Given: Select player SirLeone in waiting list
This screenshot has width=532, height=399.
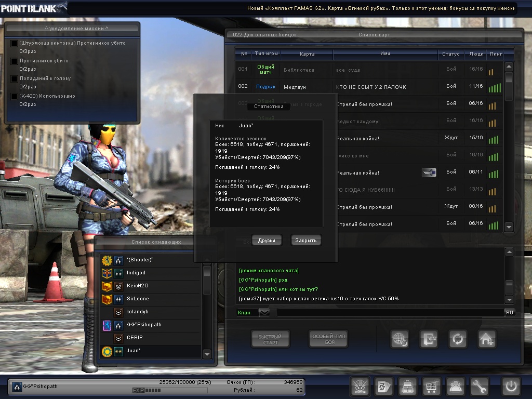Looking at the screenshot, I should (151, 299).
